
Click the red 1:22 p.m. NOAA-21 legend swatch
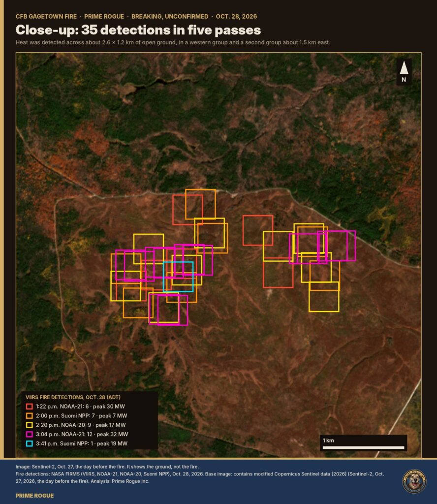[29, 407]
